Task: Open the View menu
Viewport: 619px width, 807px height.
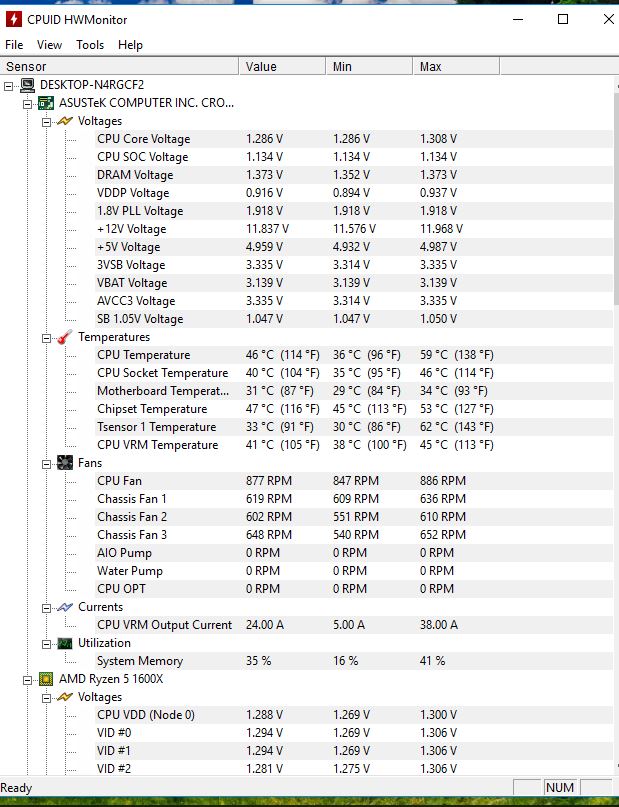Action: (49, 45)
